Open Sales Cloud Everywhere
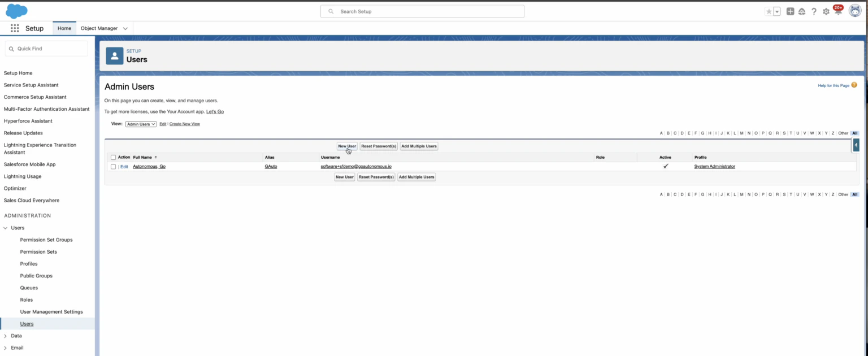868x356 pixels. [x=32, y=200]
